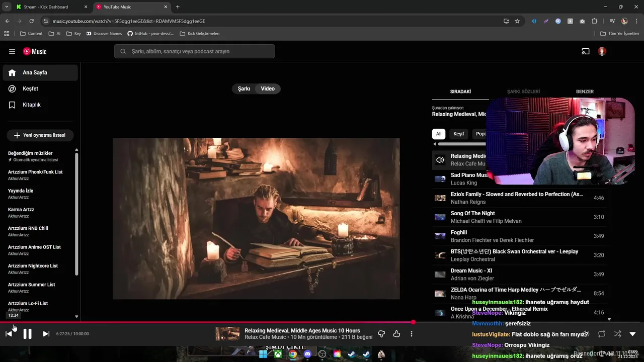Dislike the current song
The width and height of the screenshot is (644, 362).
(x=381, y=334)
